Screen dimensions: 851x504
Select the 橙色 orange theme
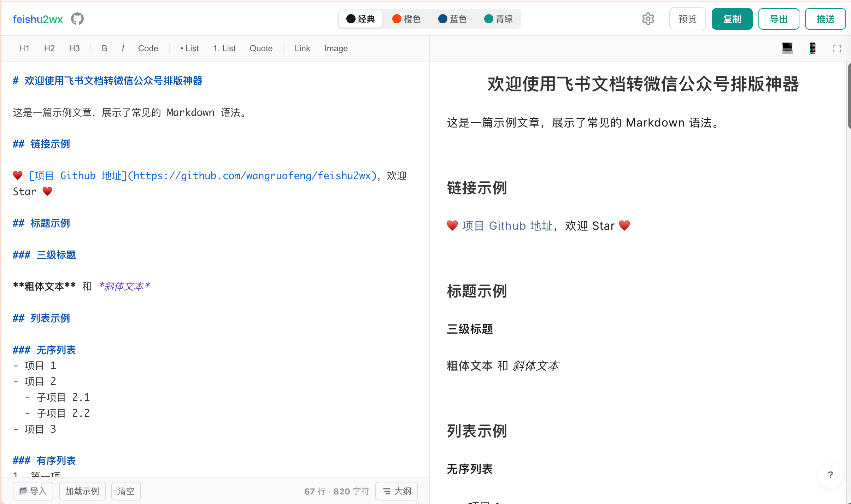coord(406,19)
